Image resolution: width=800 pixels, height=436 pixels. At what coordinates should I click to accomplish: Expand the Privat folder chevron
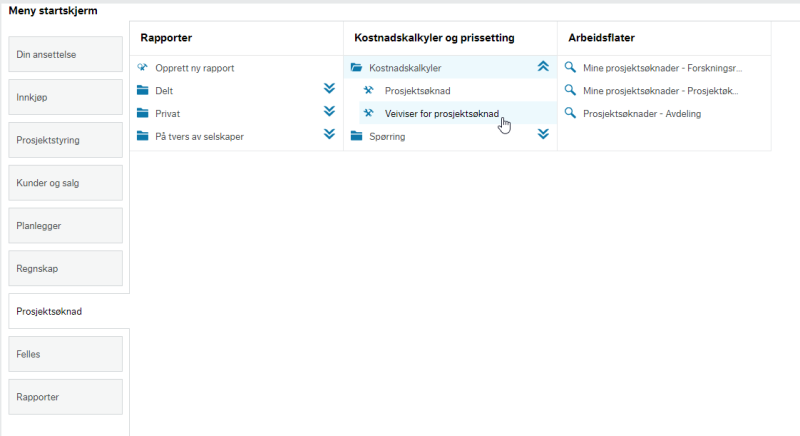[329, 112]
